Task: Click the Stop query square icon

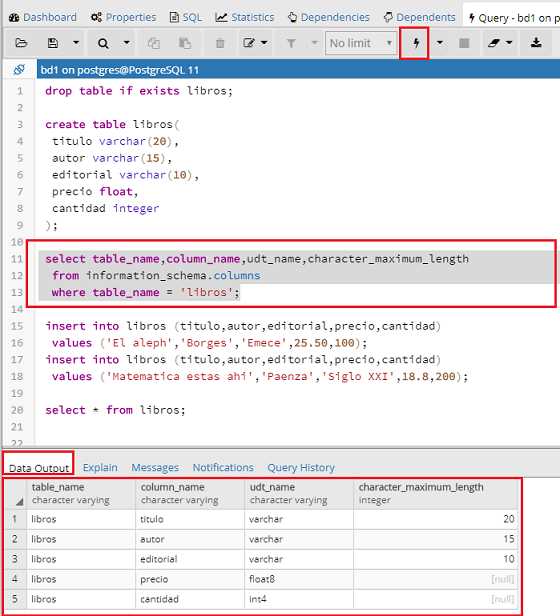Action: (464, 43)
